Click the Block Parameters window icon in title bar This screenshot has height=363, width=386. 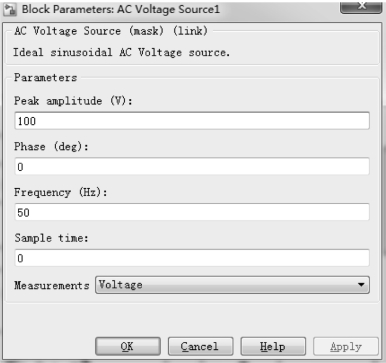pyautogui.click(x=10, y=9)
